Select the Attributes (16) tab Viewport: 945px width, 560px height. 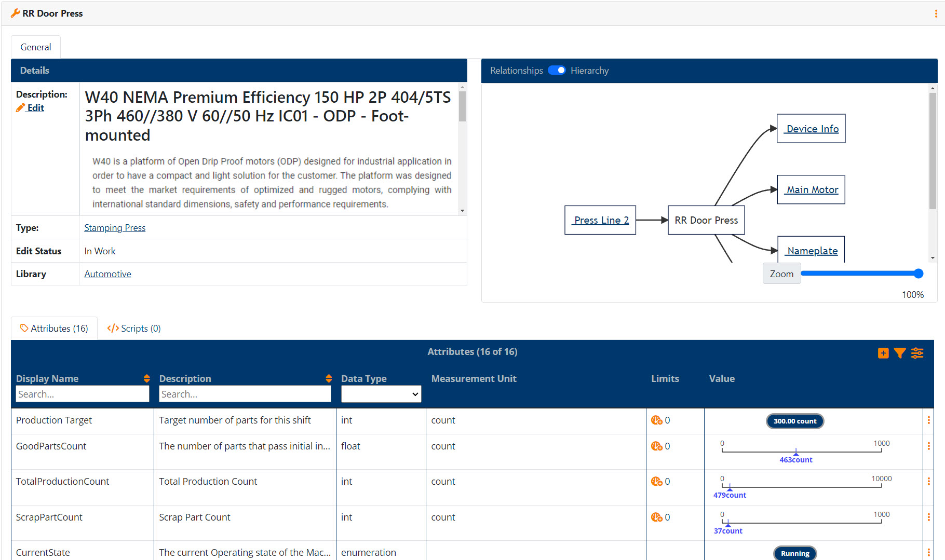pyautogui.click(x=54, y=329)
